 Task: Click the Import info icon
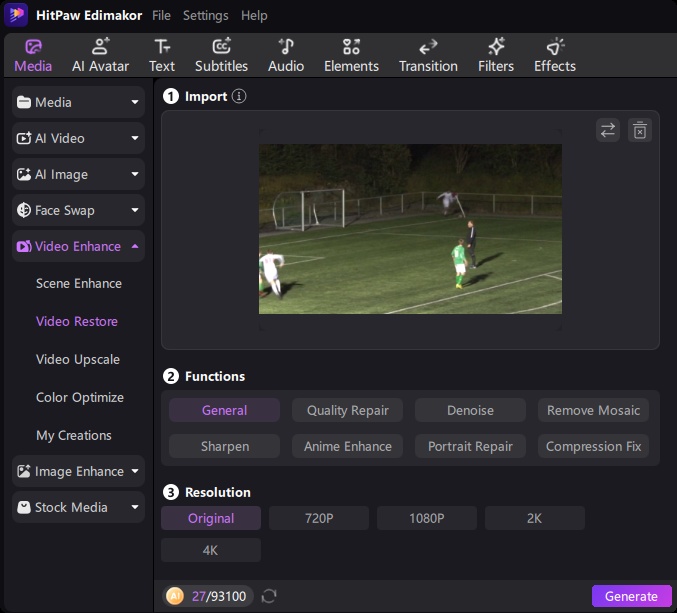pyautogui.click(x=239, y=96)
